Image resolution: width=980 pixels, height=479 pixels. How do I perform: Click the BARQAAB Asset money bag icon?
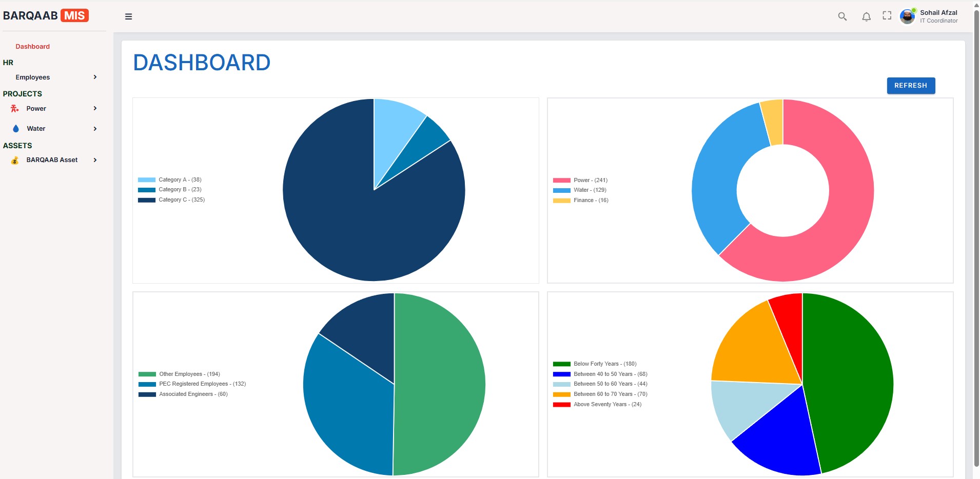(x=15, y=160)
